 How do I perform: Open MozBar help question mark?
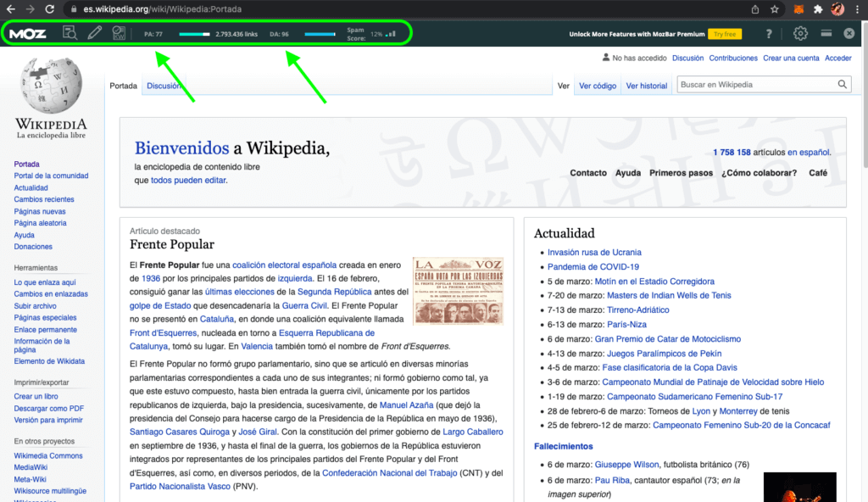coord(769,34)
